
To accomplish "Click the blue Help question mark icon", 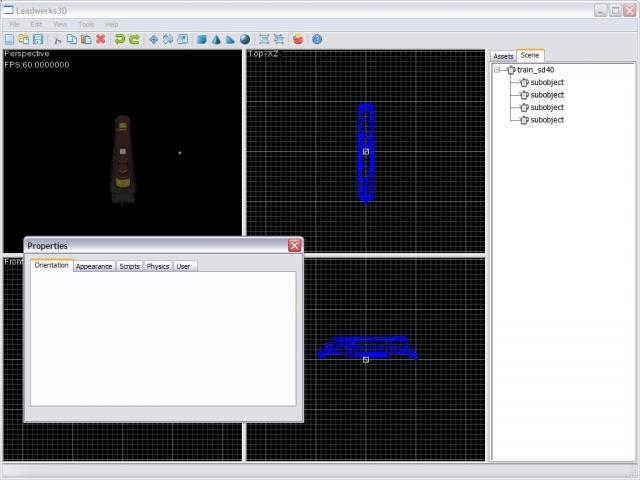I will pos(317,40).
